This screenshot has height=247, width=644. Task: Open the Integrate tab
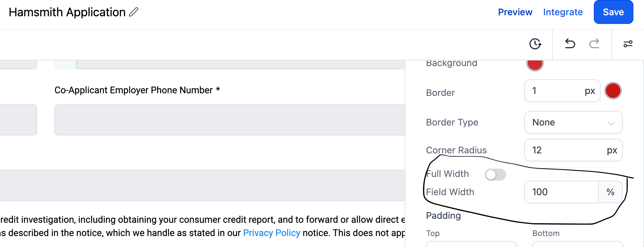click(563, 12)
